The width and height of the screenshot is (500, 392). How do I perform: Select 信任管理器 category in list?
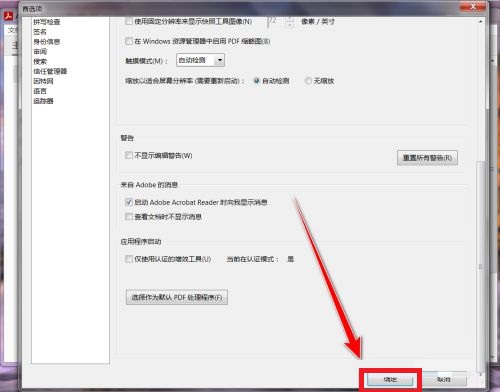[50, 71]
